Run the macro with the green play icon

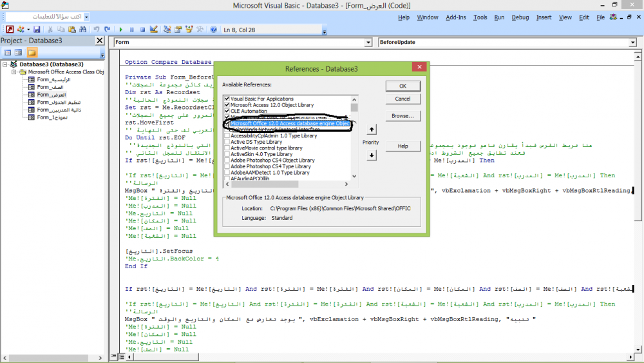tap(121, 30)
